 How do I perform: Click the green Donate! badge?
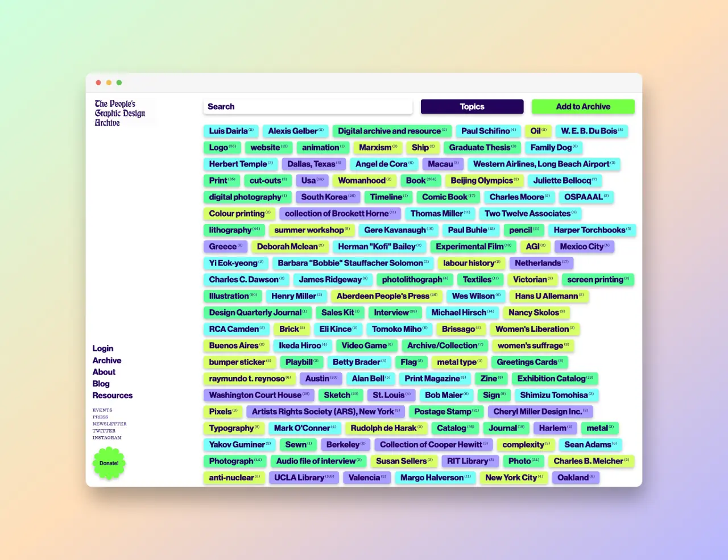[109, 463]
